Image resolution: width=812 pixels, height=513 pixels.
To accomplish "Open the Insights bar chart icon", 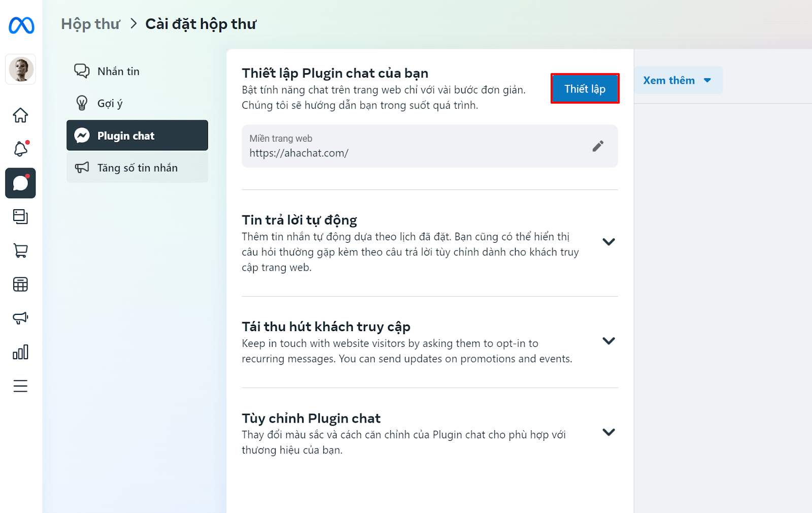I will pos(20,352).
